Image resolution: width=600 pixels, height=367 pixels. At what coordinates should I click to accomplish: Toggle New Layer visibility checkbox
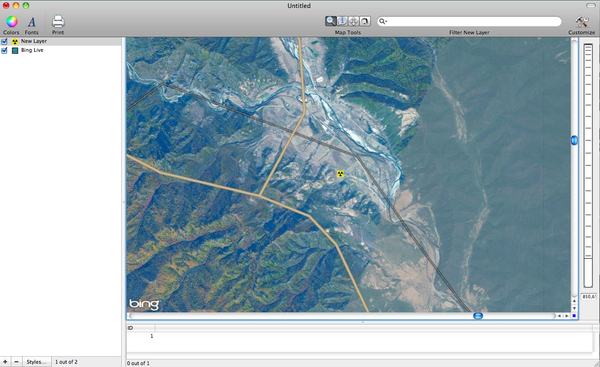(4, 41)
